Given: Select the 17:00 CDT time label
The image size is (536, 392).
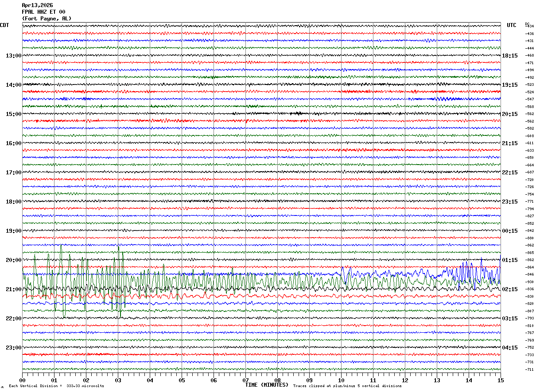Looking at the screenshot, I should pyautogui.click(x=13, y=173).
